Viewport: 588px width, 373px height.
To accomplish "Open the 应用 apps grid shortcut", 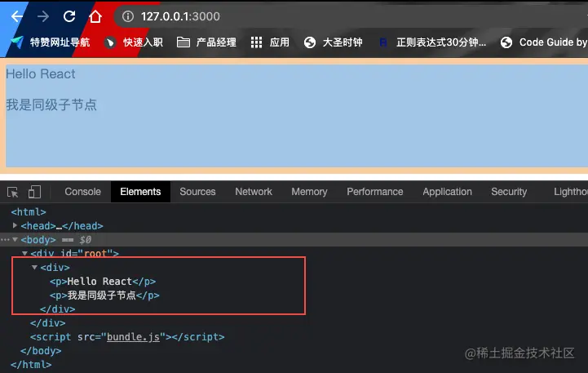I will click(x=270, y=42).
